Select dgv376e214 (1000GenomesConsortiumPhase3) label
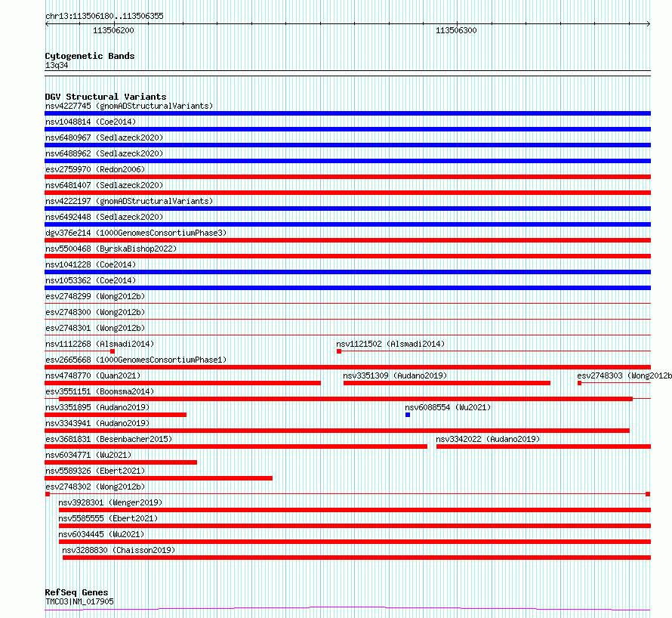 [136, 233]
